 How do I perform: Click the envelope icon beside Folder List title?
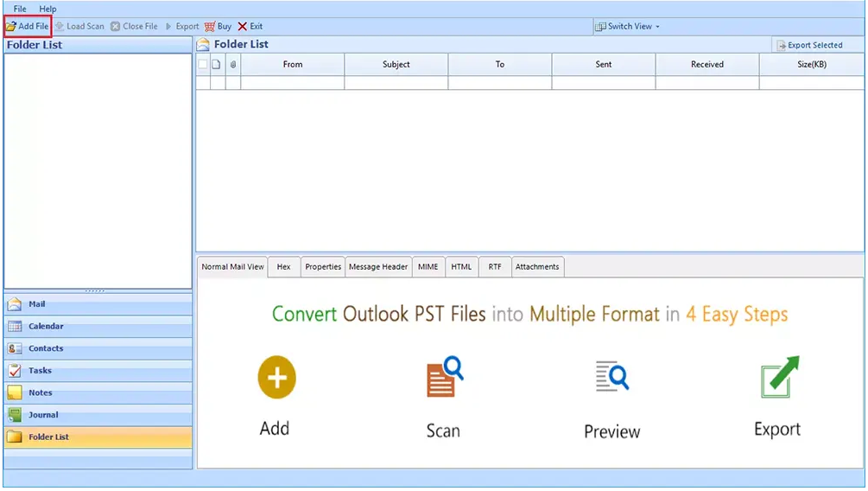[x=203, y=45]
